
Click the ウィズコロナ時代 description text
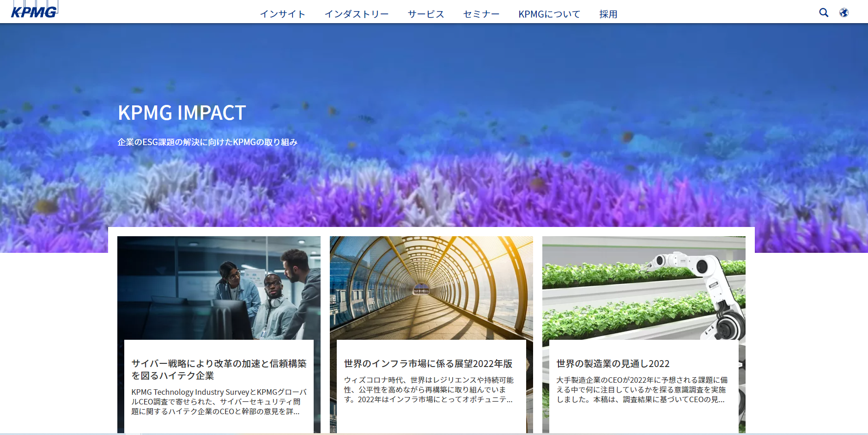[429, 389]
